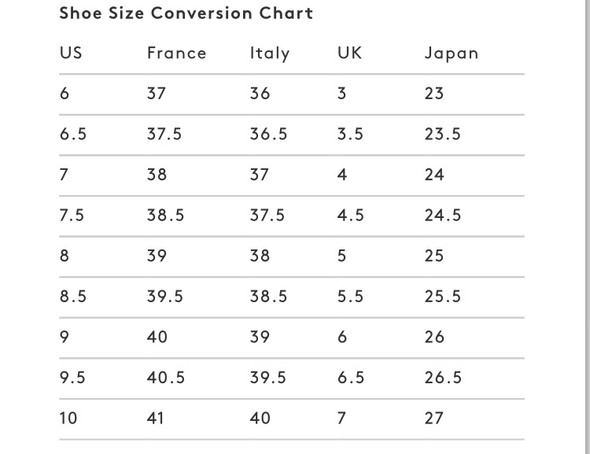Select the Japan column header
Viewport: 590px width, 454px height.
(451, 53)
